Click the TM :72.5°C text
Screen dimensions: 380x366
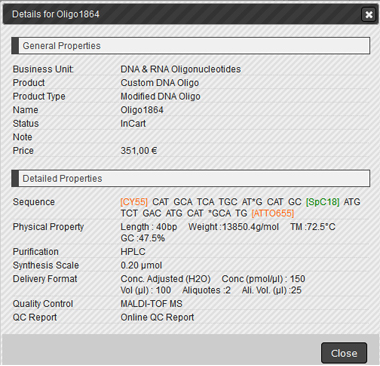(313, 227)
